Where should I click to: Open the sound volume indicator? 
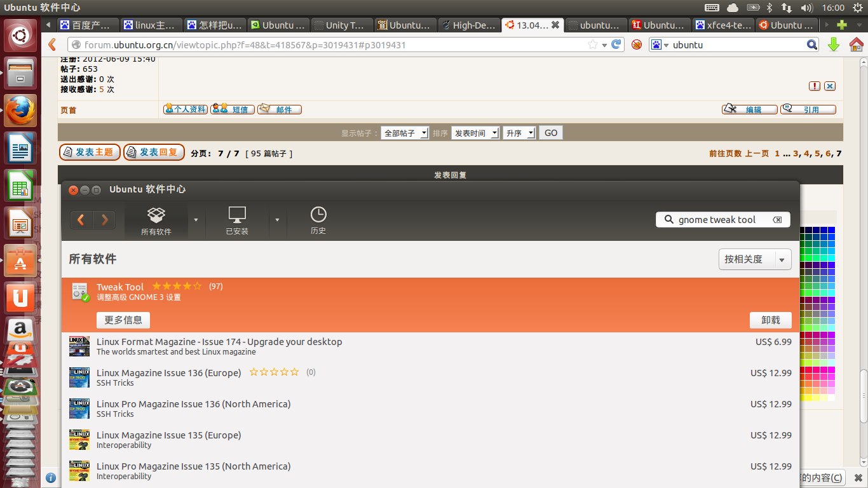pyautogui.click(x=807, y=8)
